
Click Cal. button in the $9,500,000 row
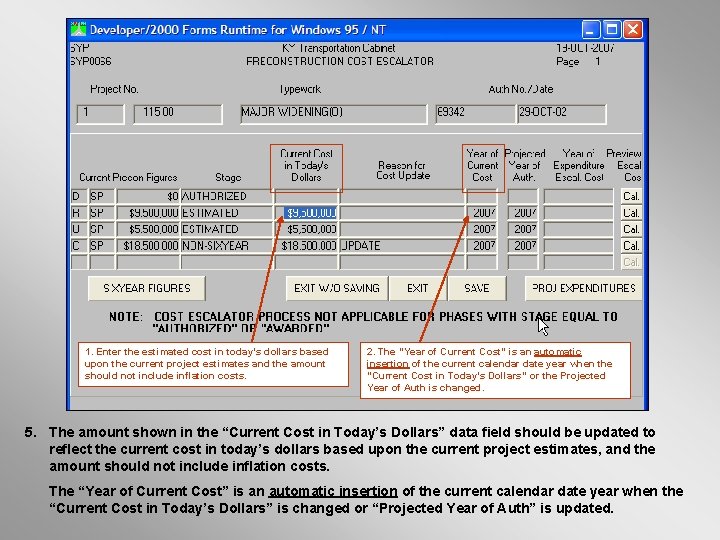click(x=631, y=213)
